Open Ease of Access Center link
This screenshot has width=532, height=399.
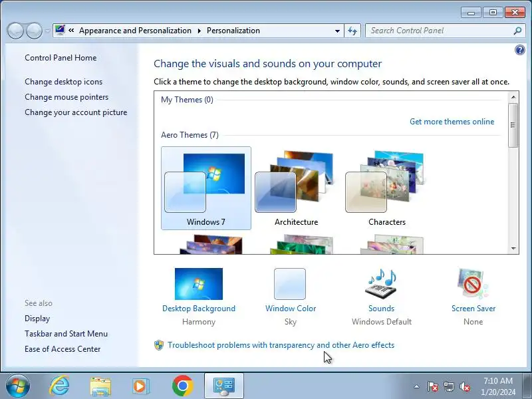point(63,349)
